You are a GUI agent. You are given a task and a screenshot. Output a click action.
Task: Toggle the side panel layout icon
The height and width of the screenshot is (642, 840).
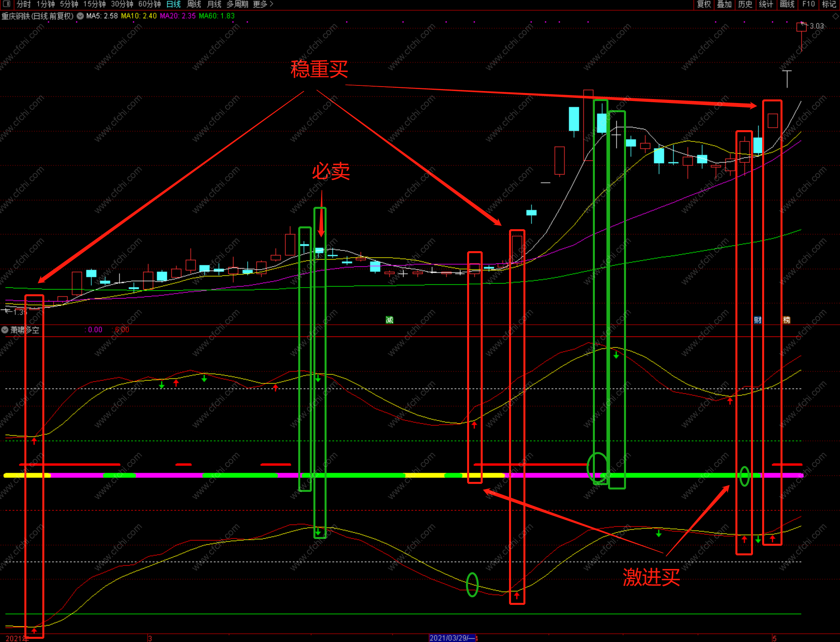6,4
